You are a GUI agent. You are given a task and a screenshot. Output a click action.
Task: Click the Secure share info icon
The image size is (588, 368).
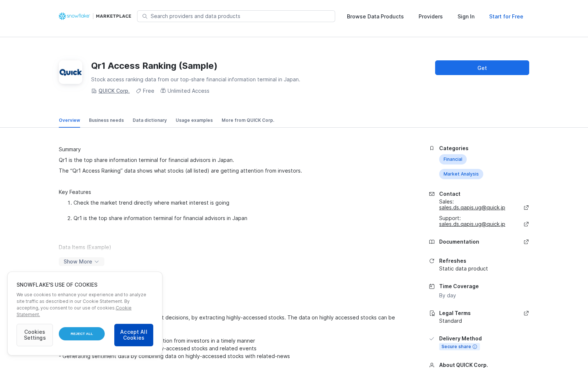(475, 347)
